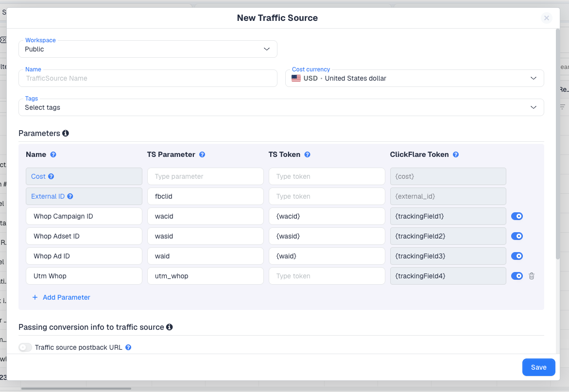Open the Tags selector dropdown
The height and width of the screenshot is (392, 569).
pos(281,107)
